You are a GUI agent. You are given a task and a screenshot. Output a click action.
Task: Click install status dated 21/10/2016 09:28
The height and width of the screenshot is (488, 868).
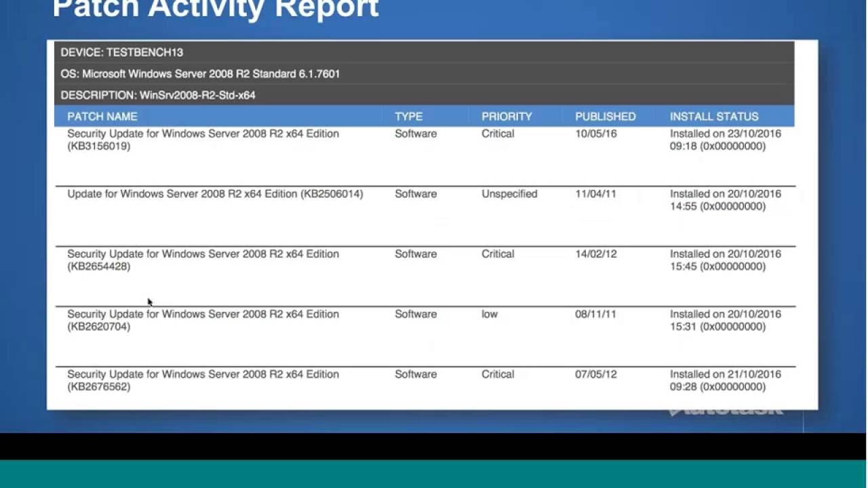[x=726, y=380]
